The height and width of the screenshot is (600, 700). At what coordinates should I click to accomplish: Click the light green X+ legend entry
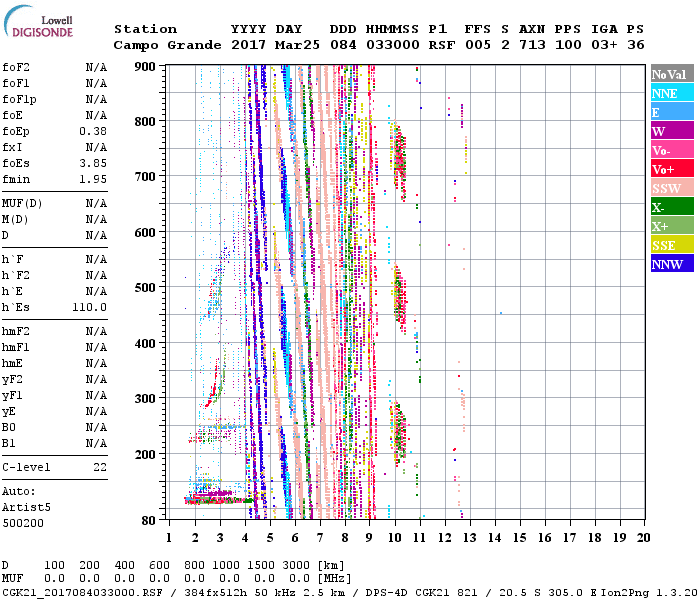(x=670, y=226)
